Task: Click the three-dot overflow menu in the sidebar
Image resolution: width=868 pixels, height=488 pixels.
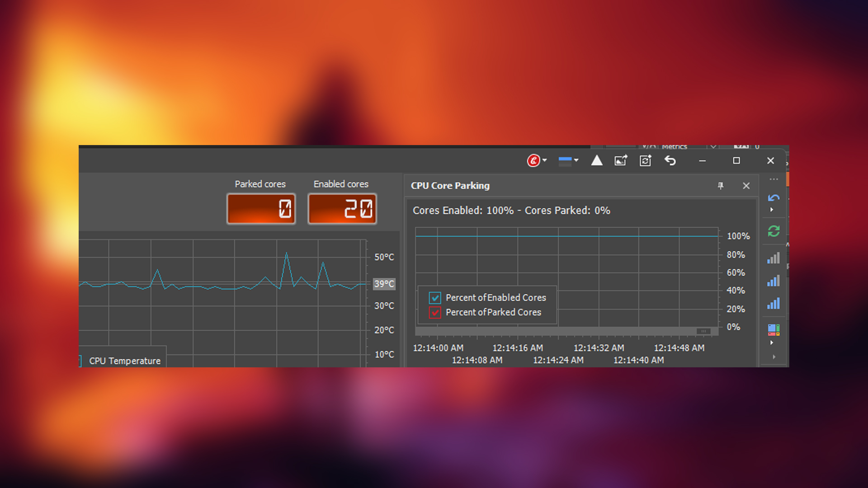Action: (x=774, y=179)
